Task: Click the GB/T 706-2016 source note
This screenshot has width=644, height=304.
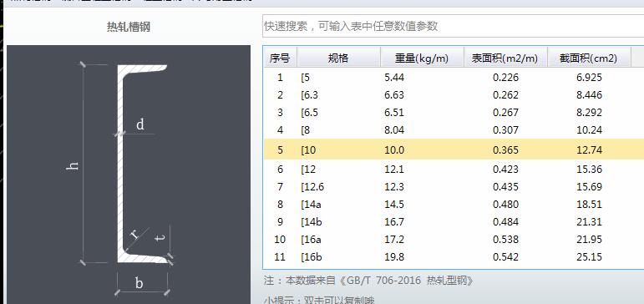Action: tap(368, 281)
